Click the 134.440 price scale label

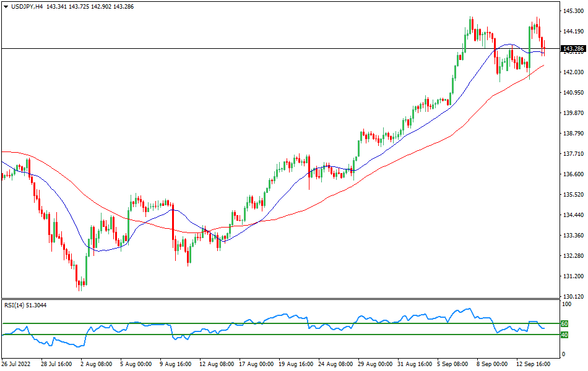click(x=571, y=215)
